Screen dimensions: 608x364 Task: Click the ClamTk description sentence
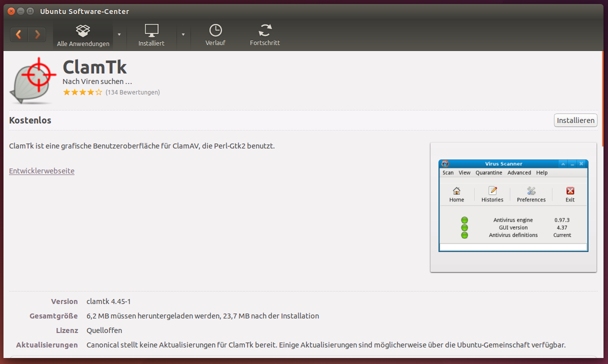142,146
